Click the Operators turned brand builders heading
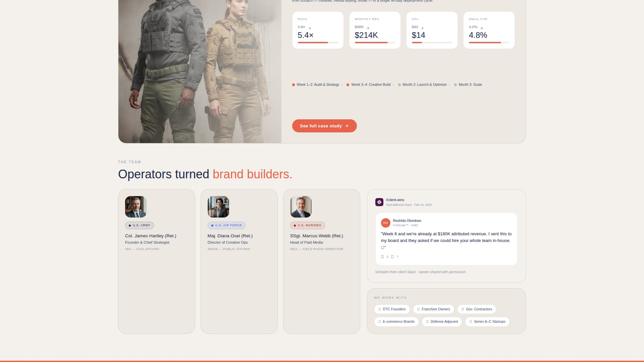This screenshot has width=644, height=362. [x=205, y=174]
